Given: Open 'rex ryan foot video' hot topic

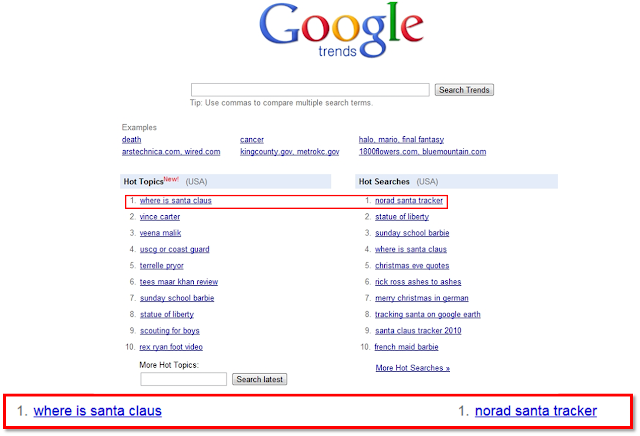Looking at the screenshot, I should click(x=171, y=347).
